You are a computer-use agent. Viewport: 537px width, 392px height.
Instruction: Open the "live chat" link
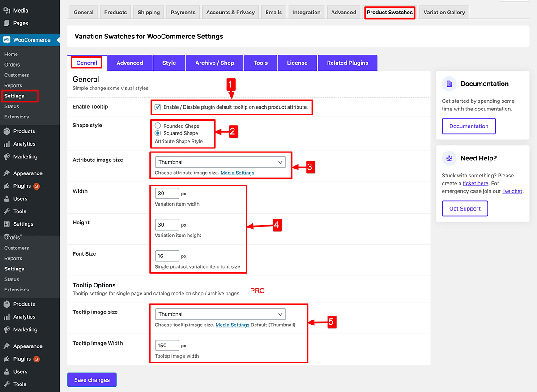512,191
